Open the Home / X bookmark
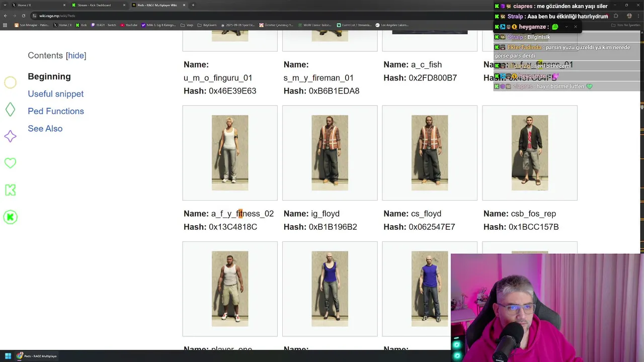 [63, 25]
